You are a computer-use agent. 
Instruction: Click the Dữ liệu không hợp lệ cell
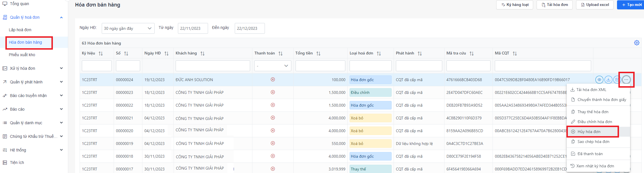[414, 144]
